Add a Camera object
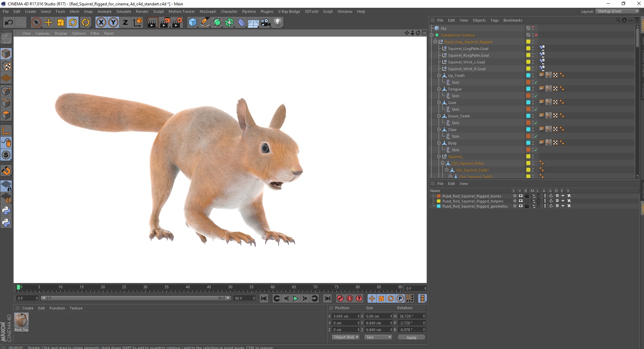Screen dimensions: 644x349 266,23
